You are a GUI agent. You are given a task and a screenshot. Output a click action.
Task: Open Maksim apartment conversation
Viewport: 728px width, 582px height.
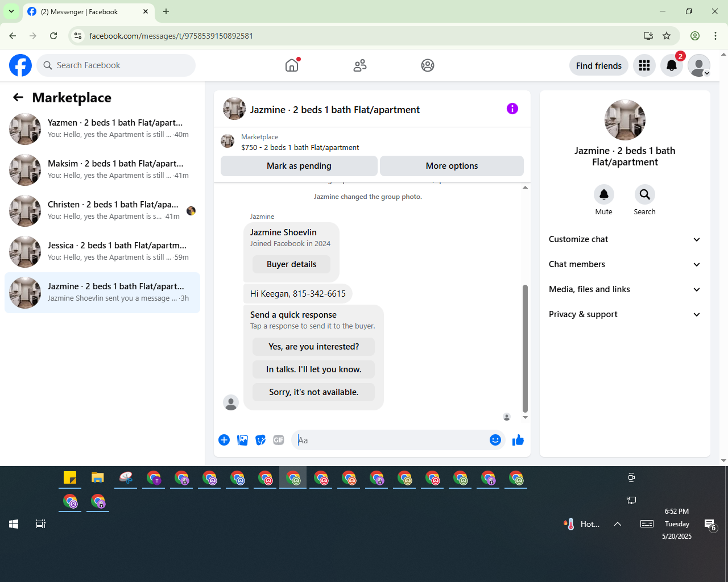pyautogui.click(x=102, y=170)
